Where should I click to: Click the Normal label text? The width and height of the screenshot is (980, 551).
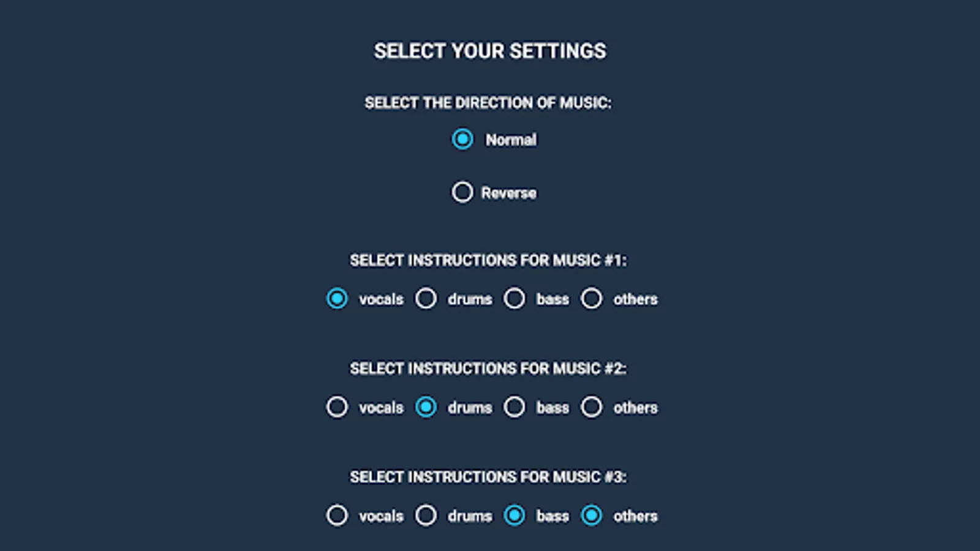point(511,140)
